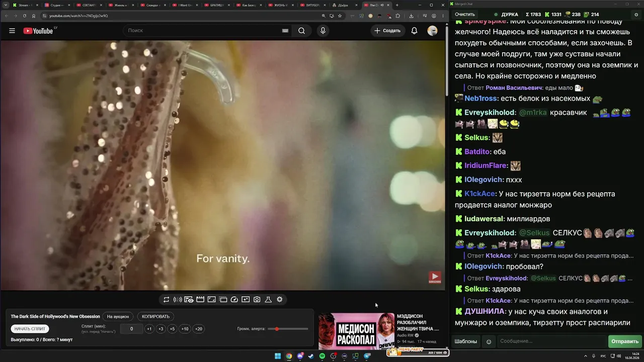Click the "Сообщение..." chat message field
This screenshot has width=644, height=362.
[551, 342]
